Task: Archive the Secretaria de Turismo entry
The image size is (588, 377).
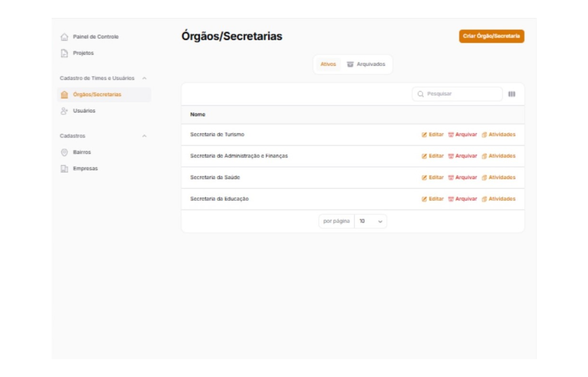Action: 463,135
